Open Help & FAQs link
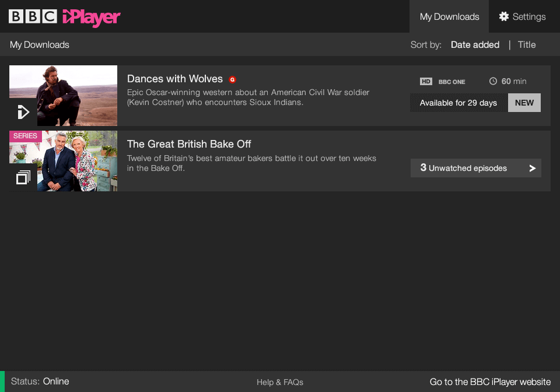 click(280, 382)
